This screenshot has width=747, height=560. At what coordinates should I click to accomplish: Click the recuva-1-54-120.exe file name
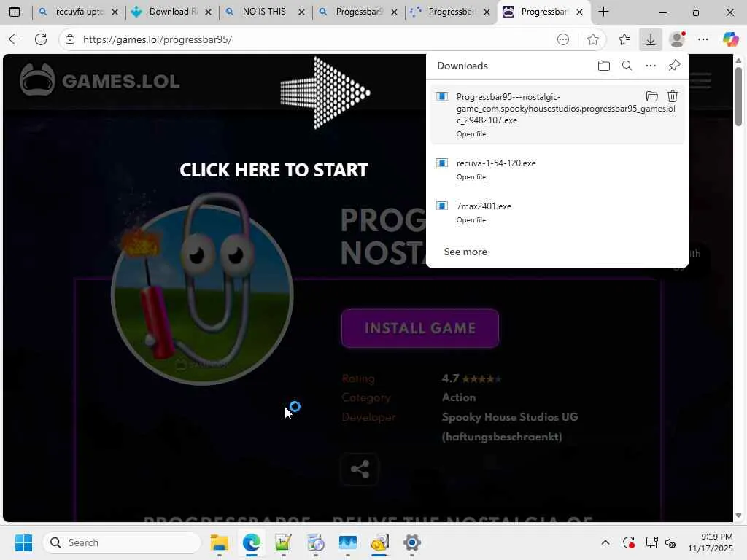[496, 163]
